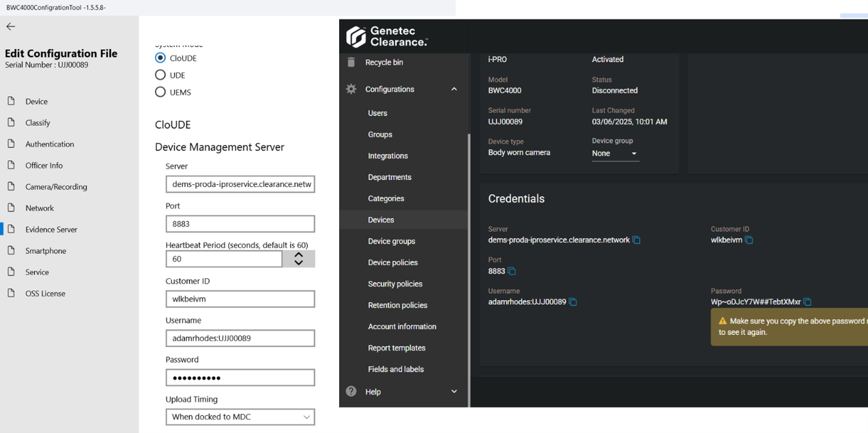Open the Device group dropdown
Viewport: 868px width, 433px height.
coord(615,153)
